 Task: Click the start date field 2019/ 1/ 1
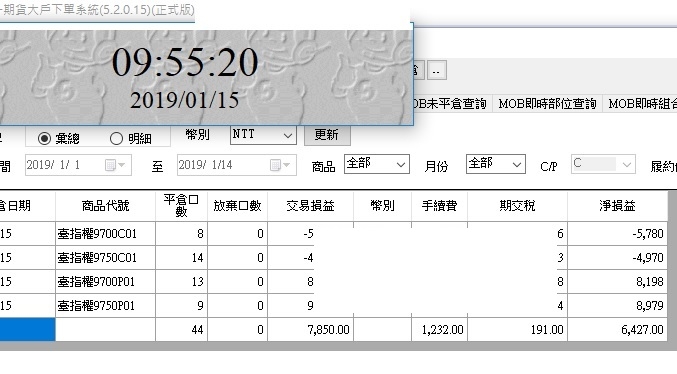78,165
